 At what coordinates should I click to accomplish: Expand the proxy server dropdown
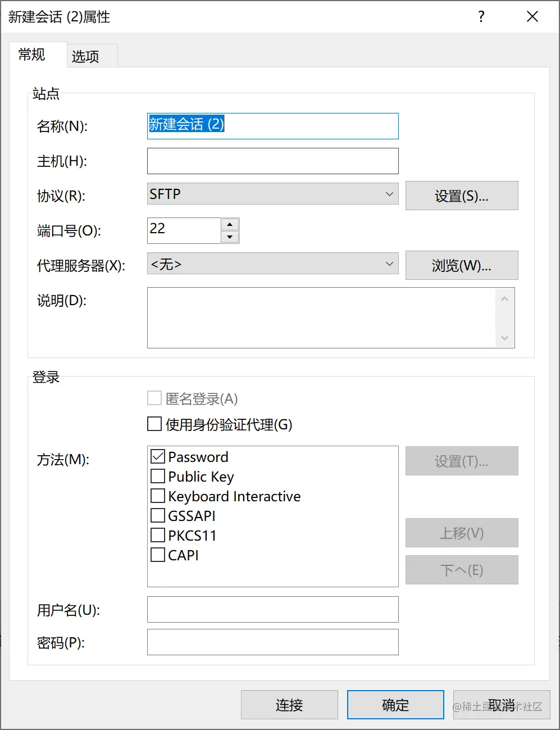pyautogui.click(x=272, y=264)
